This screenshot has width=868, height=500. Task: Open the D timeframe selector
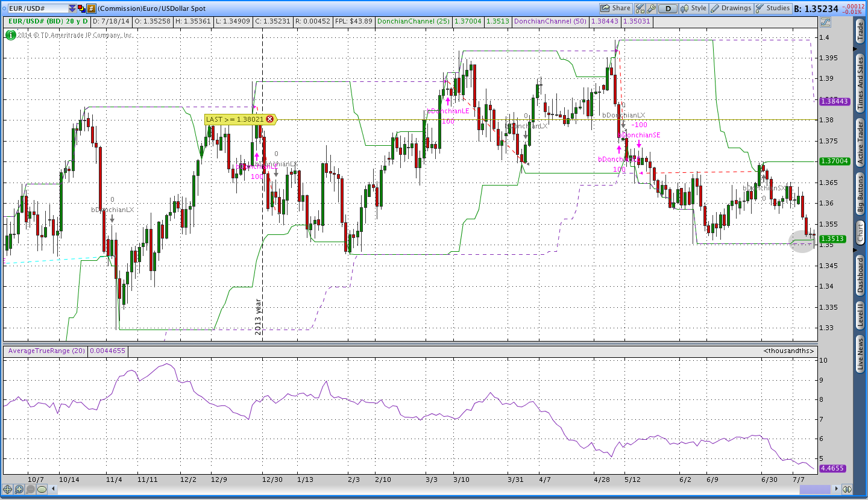point(667,8)
